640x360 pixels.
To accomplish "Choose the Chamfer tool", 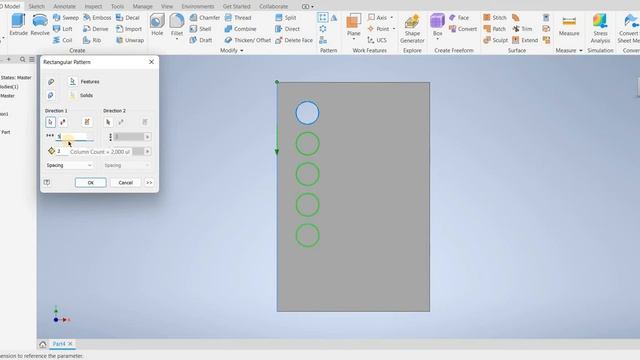I will coord(204,18).
